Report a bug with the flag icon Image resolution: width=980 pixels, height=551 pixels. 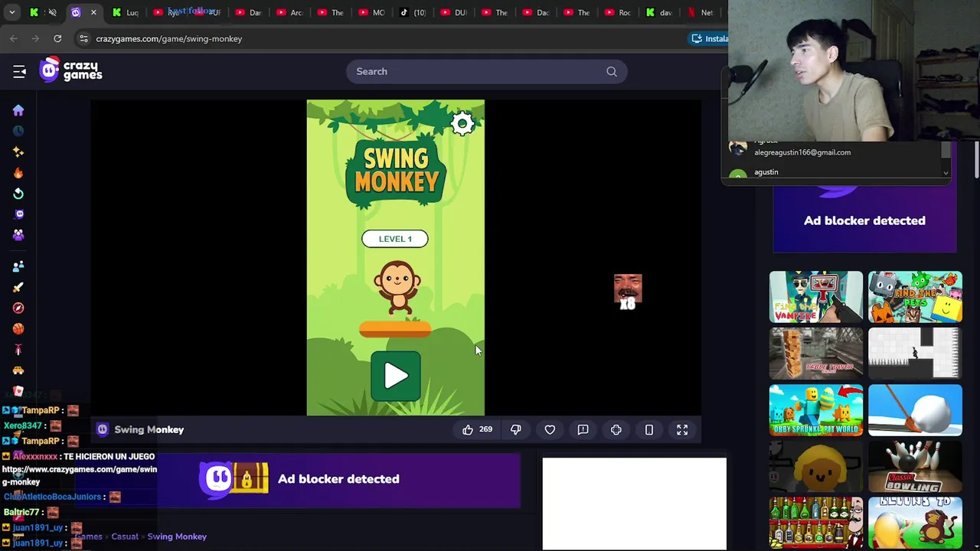tap(583, 429)
